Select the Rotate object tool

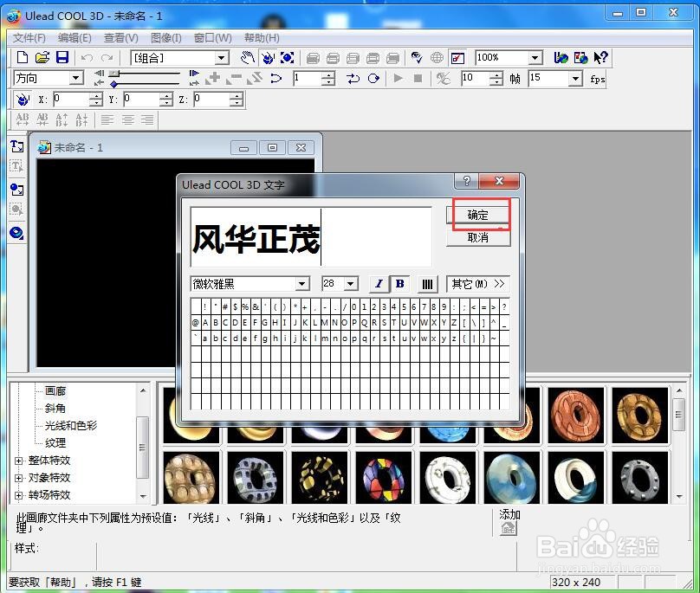pos(267,57)
